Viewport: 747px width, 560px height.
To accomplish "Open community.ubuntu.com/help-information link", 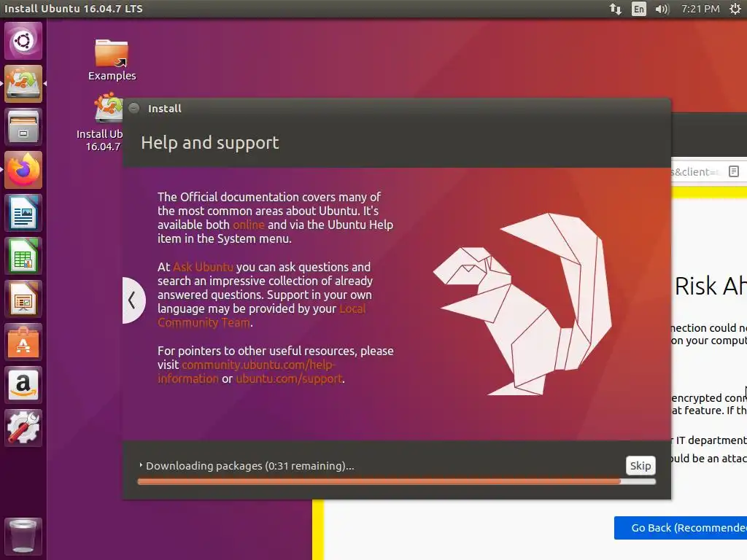I will 247,371.
